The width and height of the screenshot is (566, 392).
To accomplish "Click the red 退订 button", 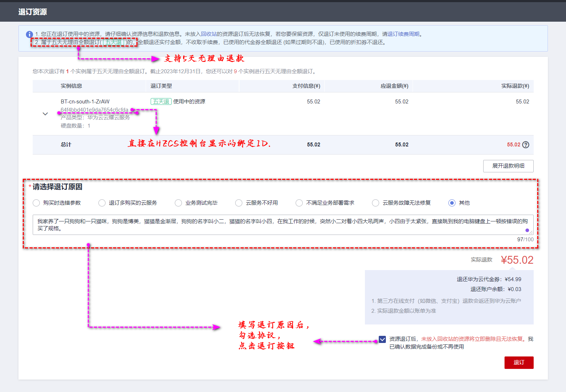I will [x=519, y=363].
